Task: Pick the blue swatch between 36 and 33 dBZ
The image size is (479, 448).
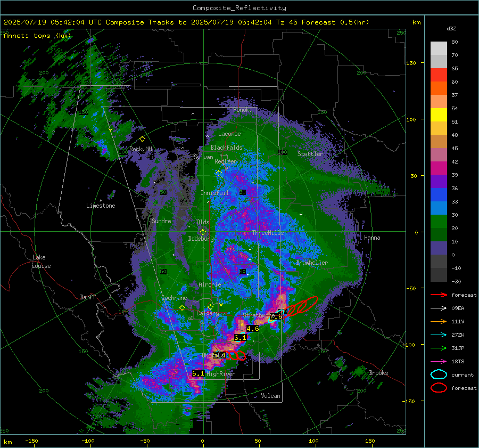Action: [x=439, y=194]
